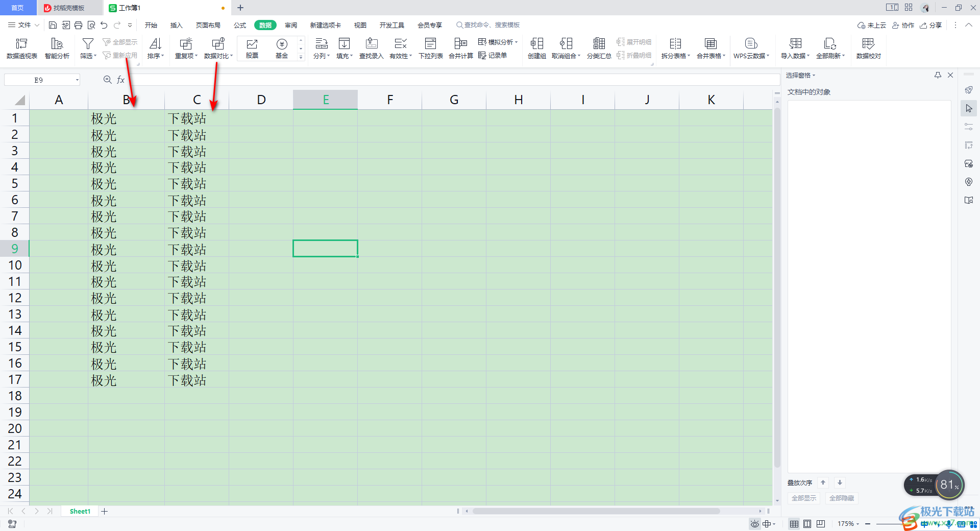This screenshot has height=531, width=980.
Task: Launch 智能分析 smart analysis
Action: [57, 49]
